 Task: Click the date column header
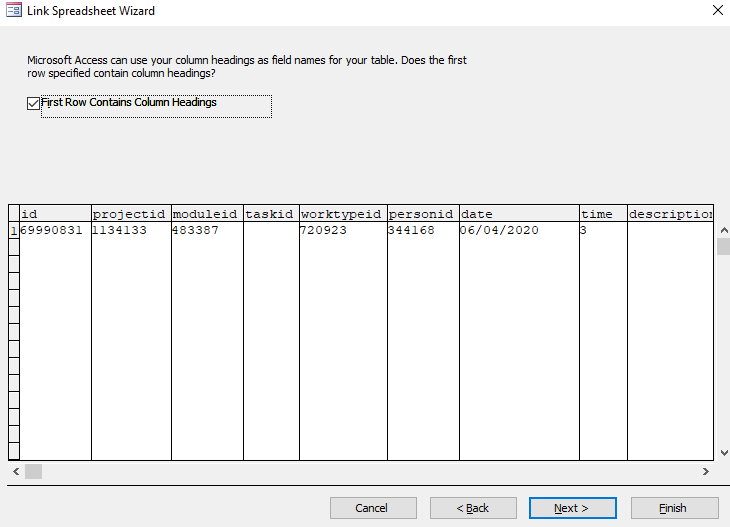[x=519, y=214]
